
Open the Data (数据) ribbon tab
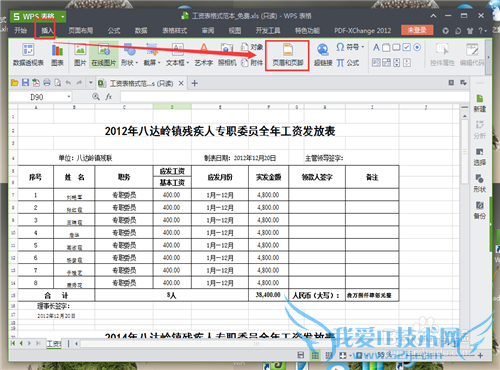click(141, 31)
